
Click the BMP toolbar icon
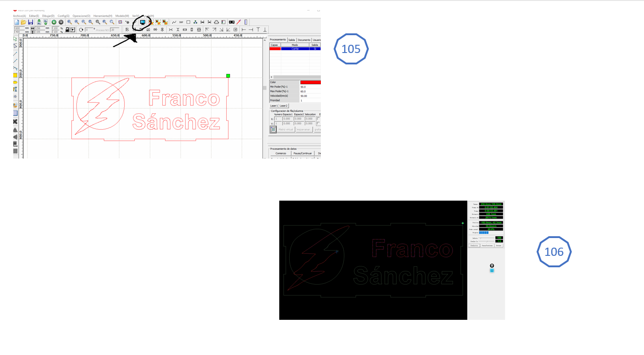tap(181, 22)
